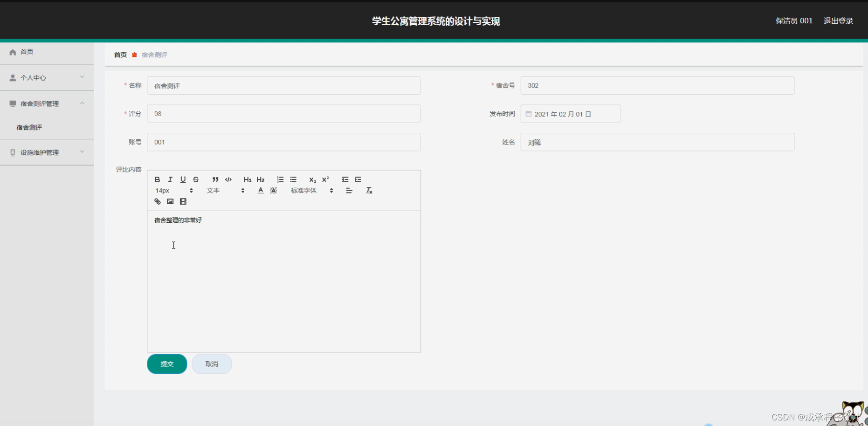The image size is (868, 426).
Task: Collapse the 宿舍测评管理 sidebar section
Action: 47,103
